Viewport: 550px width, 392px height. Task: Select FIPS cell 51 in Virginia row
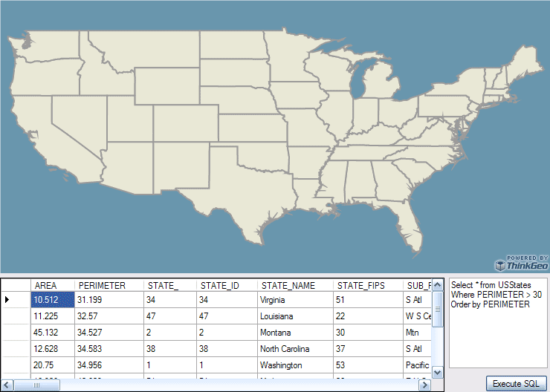click(369, 300)
